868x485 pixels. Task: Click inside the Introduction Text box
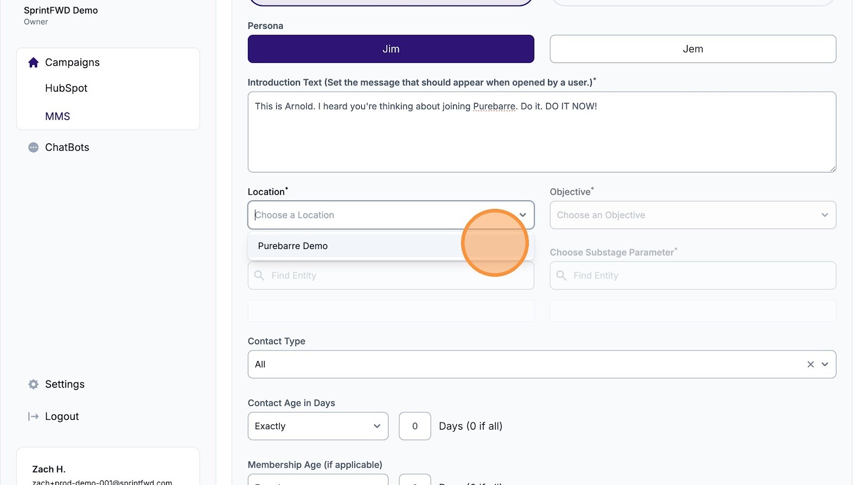pos(541,136)
